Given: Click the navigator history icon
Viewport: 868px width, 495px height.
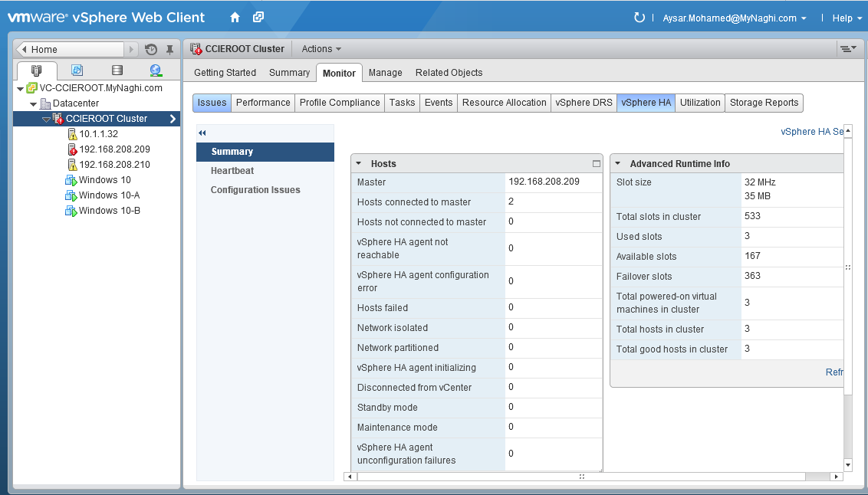Looking at the screenshot, I should pos(151,50).
